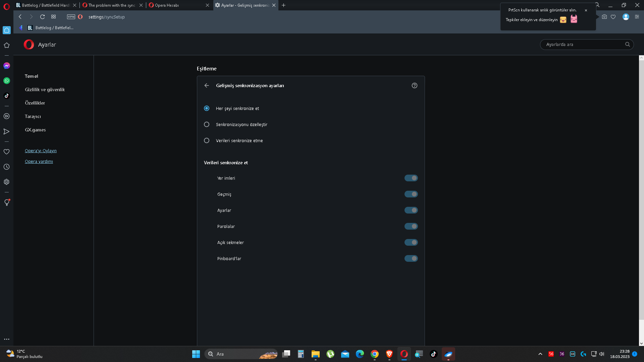The image size is (644, 362).
Task: Open the Player icon in sidebar
Action: 7,116
